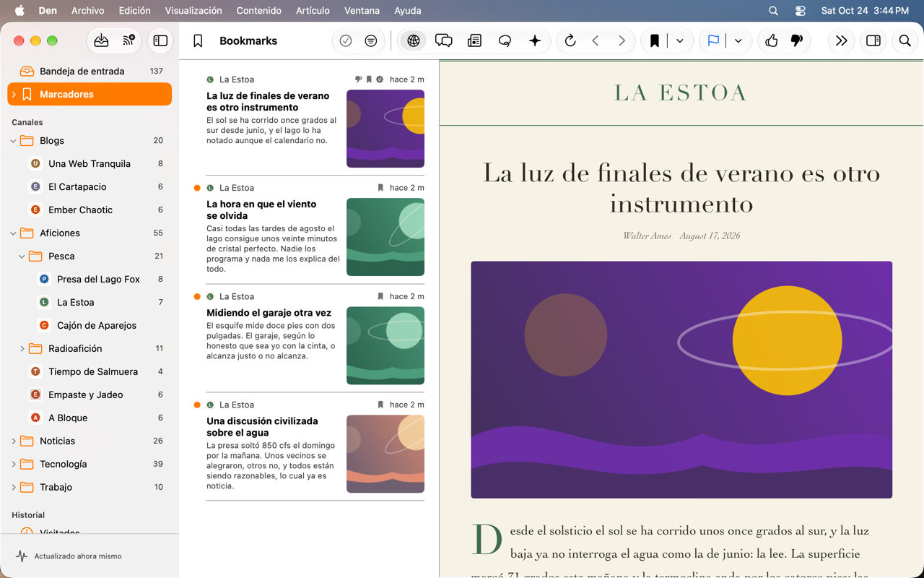Collapse the Blogs folder
The image size is (924, 578).
click(13, 141)
